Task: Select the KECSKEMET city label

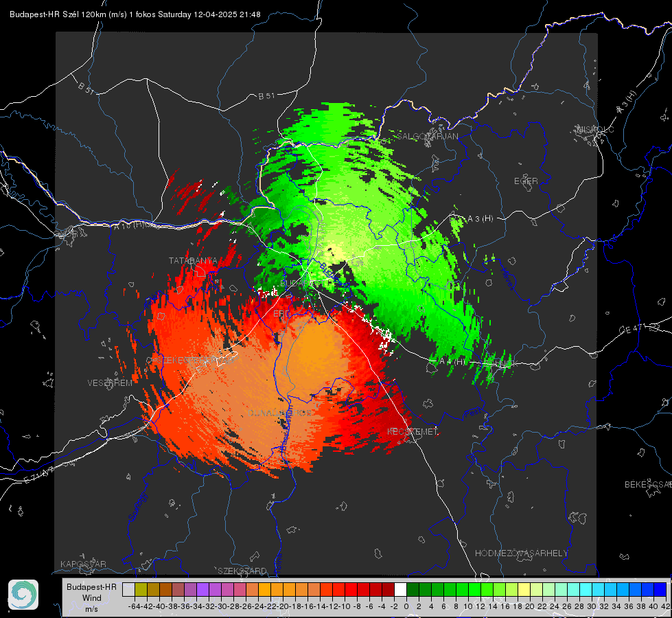Action: [x=413, y=431]
